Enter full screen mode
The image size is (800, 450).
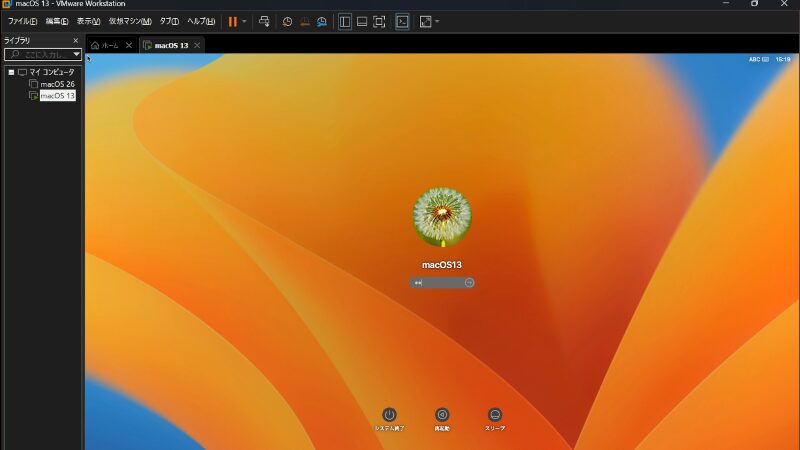click(379, 21)
